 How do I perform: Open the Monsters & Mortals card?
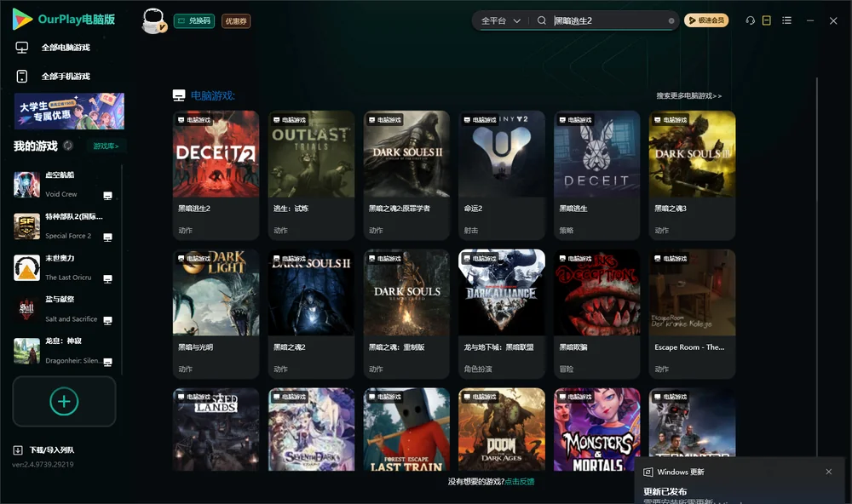click(x=597, y=429)
